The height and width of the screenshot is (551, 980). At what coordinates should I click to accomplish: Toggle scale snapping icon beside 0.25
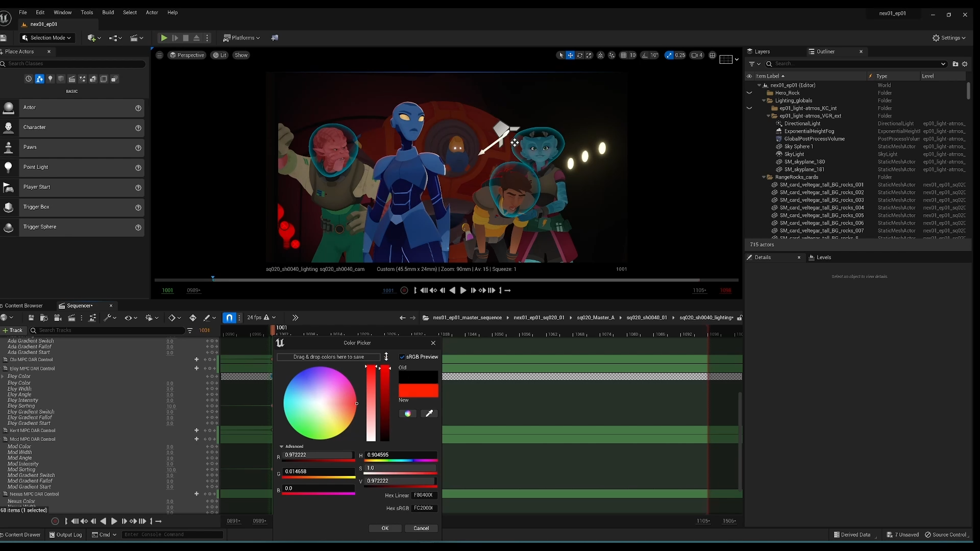tap(669, 55)
